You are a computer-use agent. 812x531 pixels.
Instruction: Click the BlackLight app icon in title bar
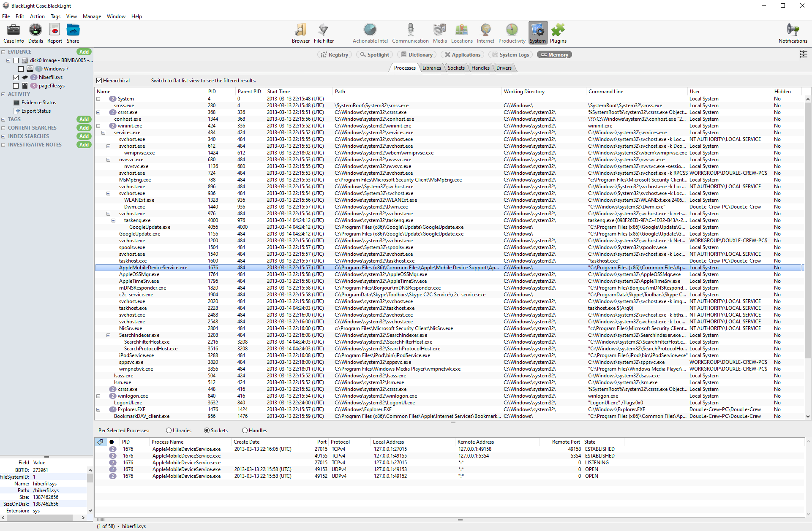click(6, 6)
